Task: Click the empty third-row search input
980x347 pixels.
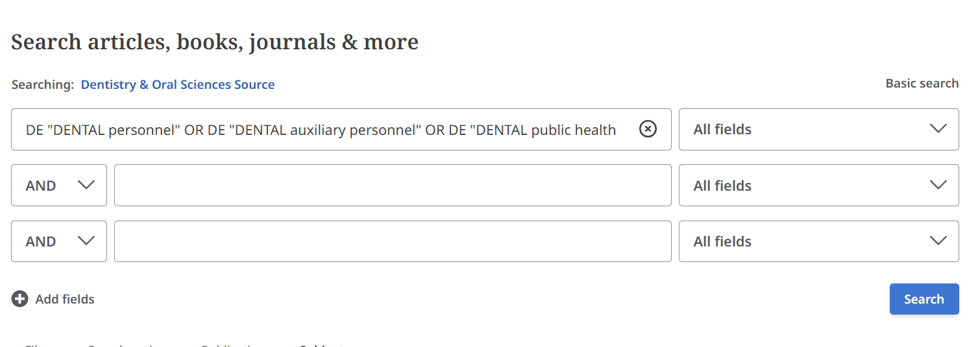Action: pos(393,241)
